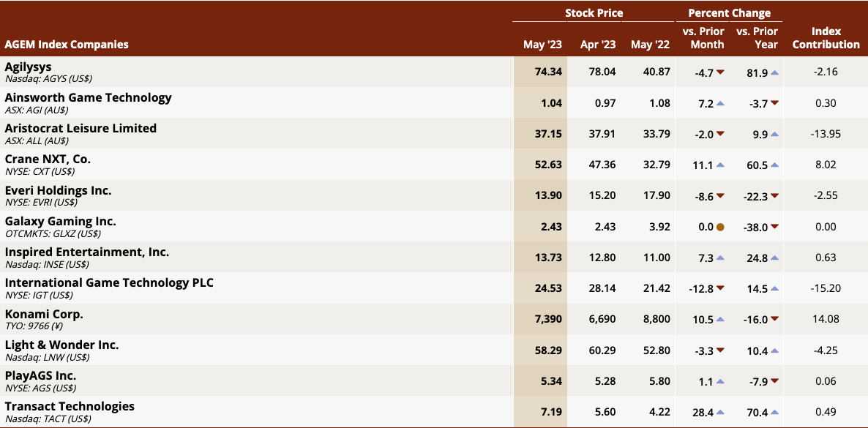868x428 pixels.
Task: Click the orange circle beside Galaxy Gaming 0.0
Action: point(720,227)
